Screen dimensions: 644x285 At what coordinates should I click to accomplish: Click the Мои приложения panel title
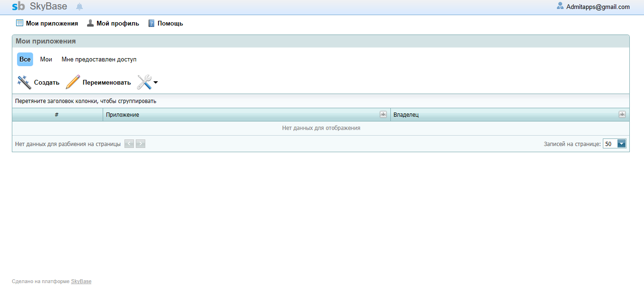tap(46, 41)
